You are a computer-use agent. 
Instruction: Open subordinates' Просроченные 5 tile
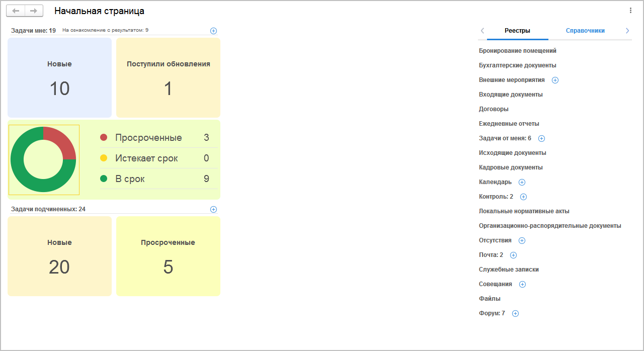pos(168,256)
